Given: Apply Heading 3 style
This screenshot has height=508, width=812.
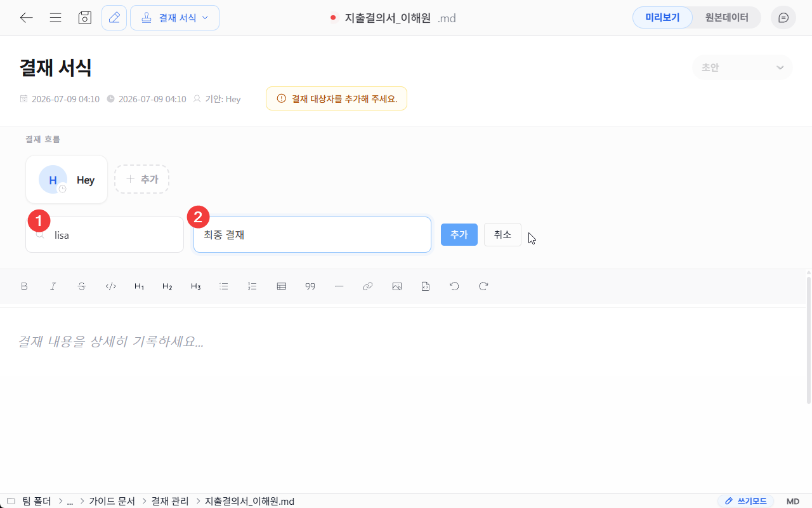Looking at the screenshot, I should (x=196, y=286).
